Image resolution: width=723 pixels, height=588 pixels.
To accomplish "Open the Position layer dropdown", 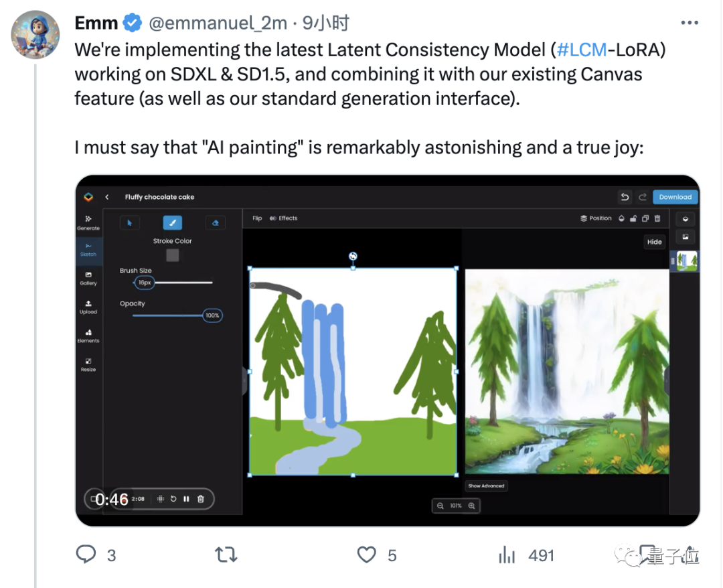I will click(596, 218).
